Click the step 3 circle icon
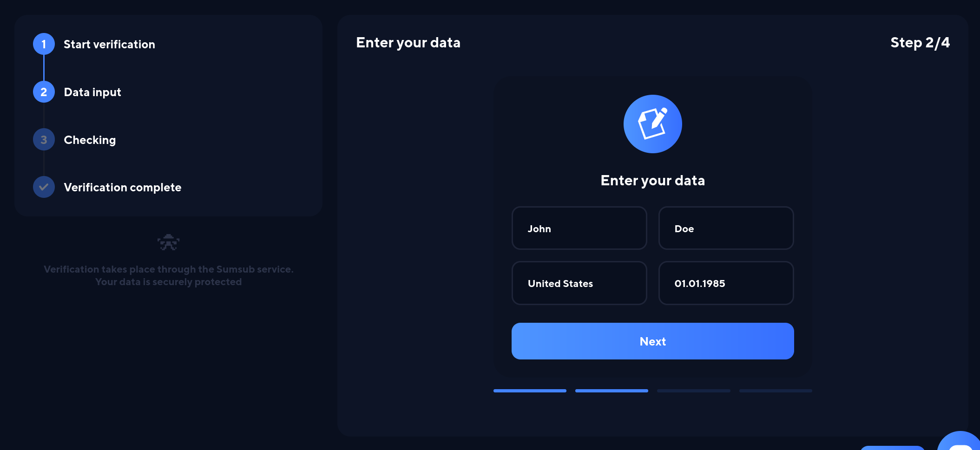This screenshot has height=450, width=980. pyautogui.click(x=44, y=140)
